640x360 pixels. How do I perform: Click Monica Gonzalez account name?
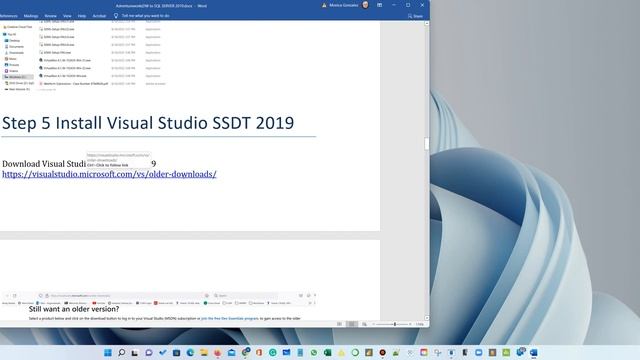[344, 5]
